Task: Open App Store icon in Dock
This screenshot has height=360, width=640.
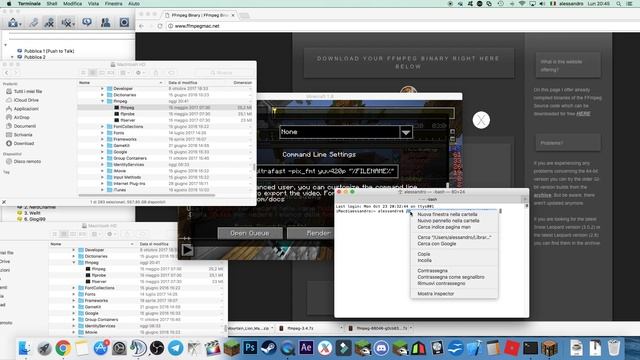Action: point(101,348)
